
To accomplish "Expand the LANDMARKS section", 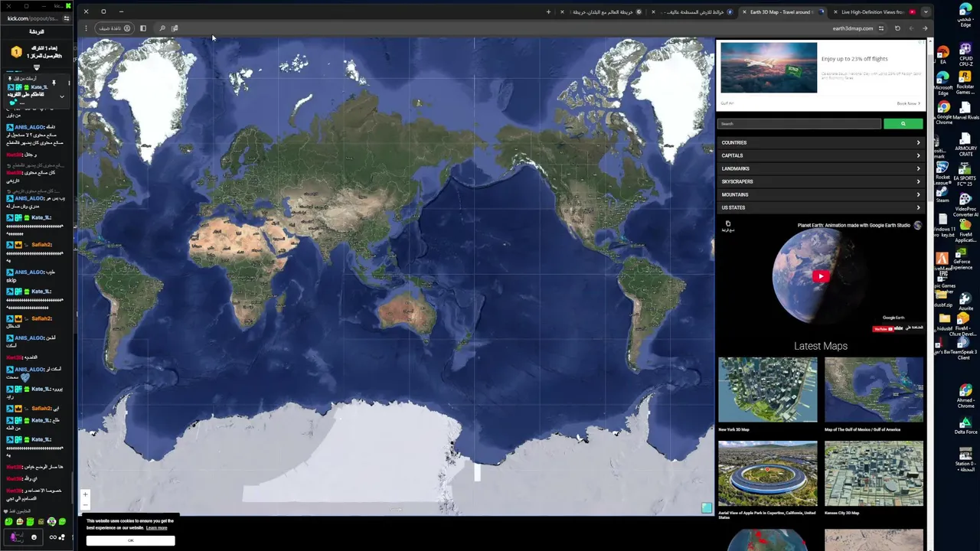I will [821, 168].
